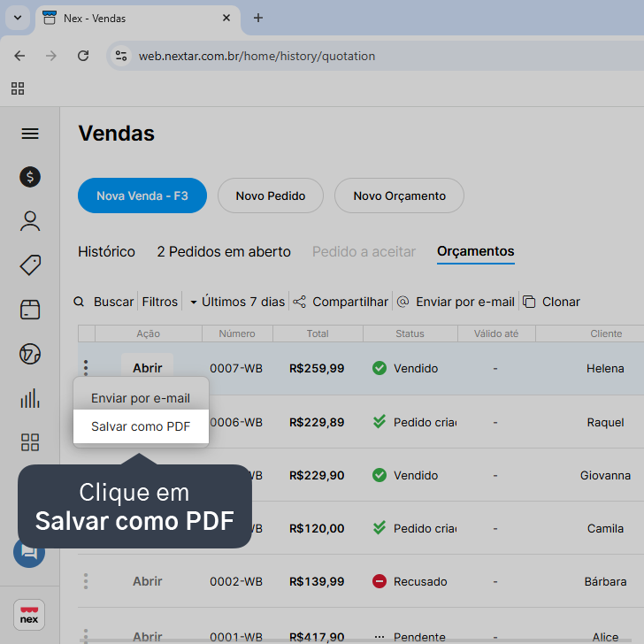Open three-dot menu for row 0002-WB
644x644 pixels.
point(86,581)
